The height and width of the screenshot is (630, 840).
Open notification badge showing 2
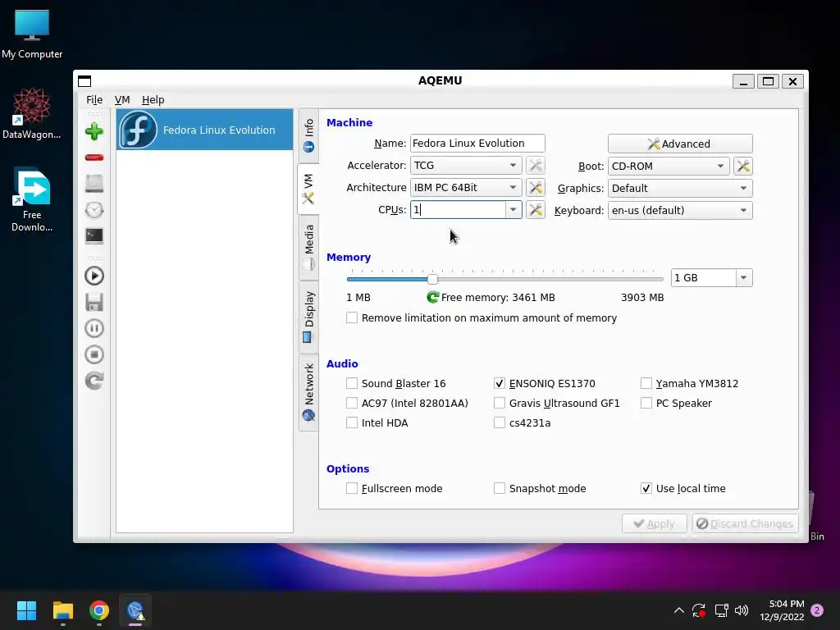coord(817,610)
